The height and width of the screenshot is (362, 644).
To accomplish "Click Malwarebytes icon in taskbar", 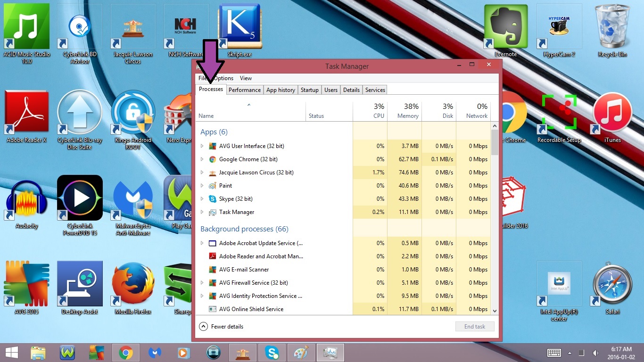I will click(155, 353).
